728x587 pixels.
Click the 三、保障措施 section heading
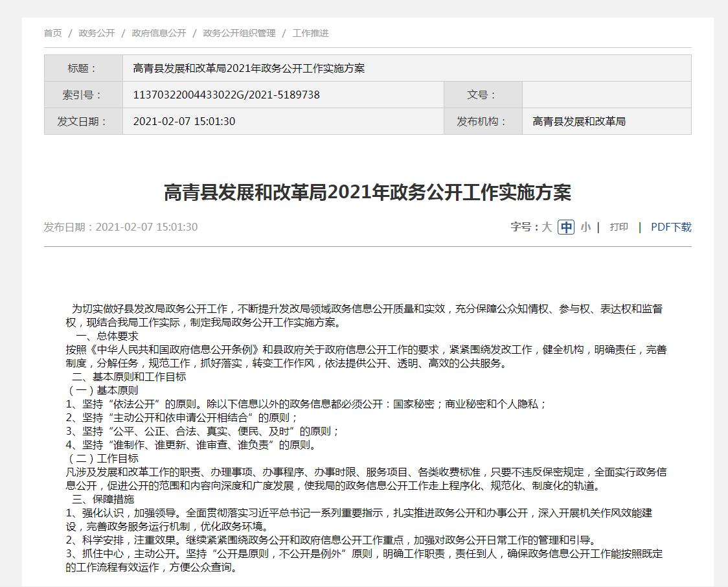(103, 499)
